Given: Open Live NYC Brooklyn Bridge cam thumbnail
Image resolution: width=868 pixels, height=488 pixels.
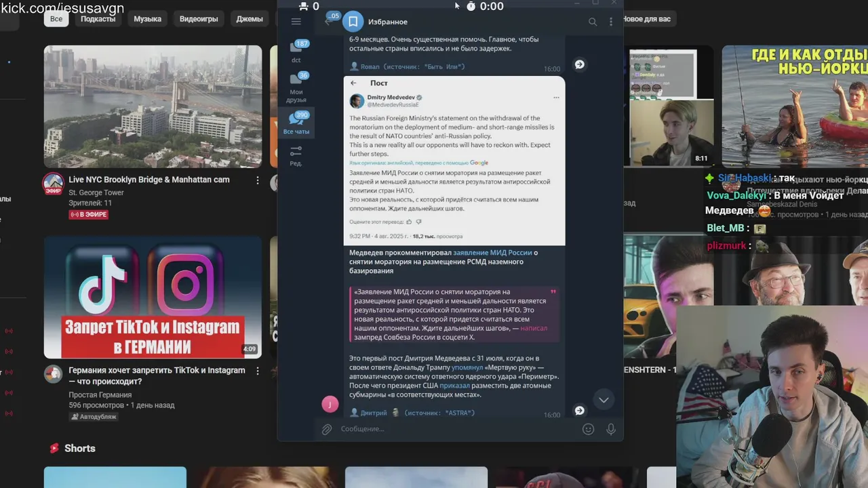Looking at the screenshot, I should point(153,106).
